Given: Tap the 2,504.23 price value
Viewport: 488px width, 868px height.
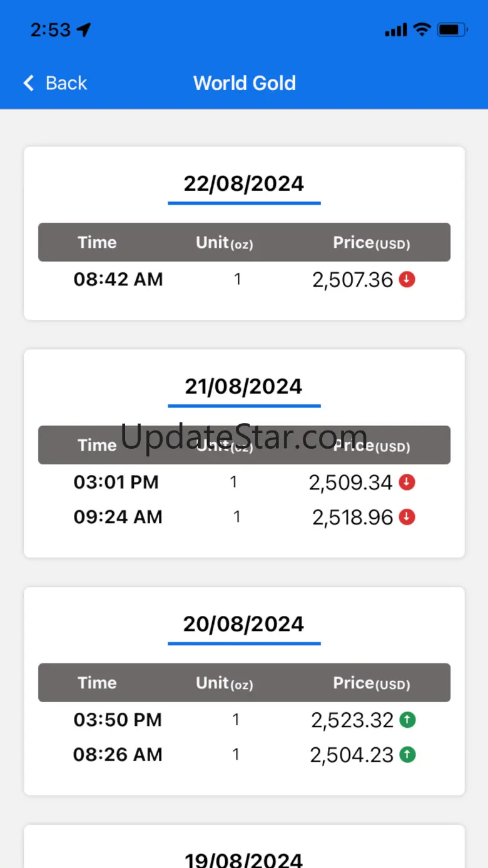Looking at the screenshot, I should 352,755.
